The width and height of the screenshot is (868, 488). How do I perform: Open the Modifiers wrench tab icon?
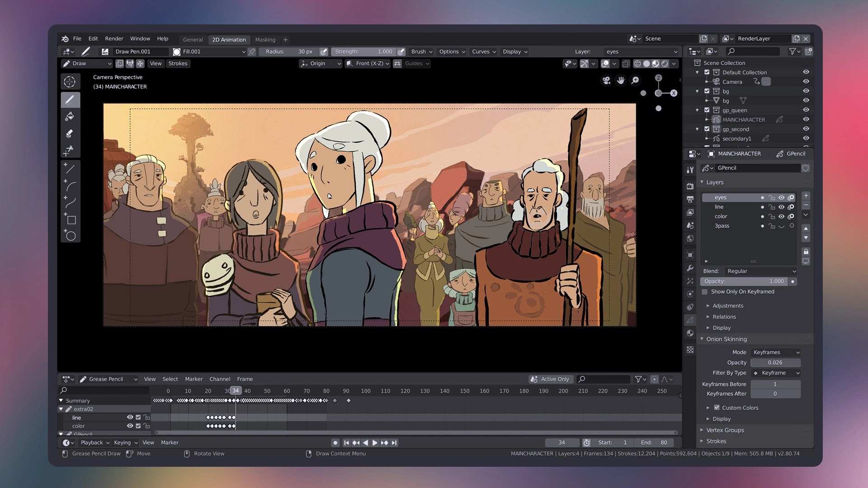[690, 268]
